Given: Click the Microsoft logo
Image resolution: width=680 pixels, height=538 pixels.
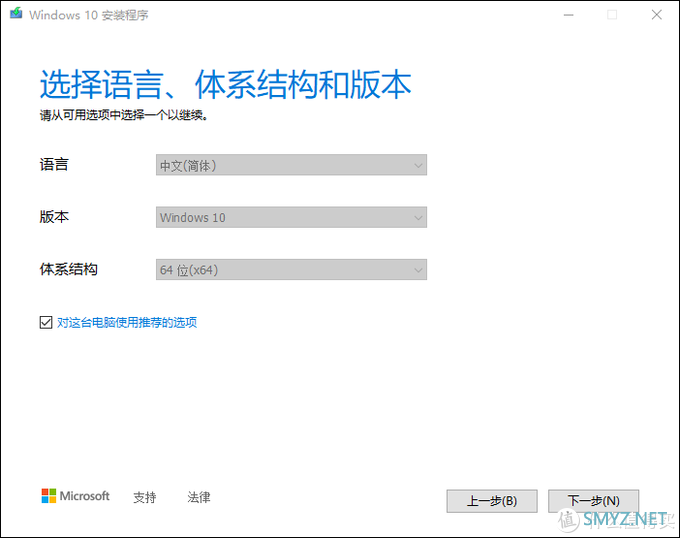Looking at the screenshot, I should (x=75, y=496).
